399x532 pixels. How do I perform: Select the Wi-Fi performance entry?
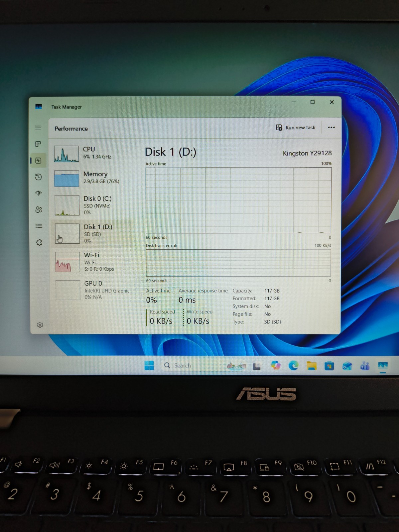click(93, 262)
